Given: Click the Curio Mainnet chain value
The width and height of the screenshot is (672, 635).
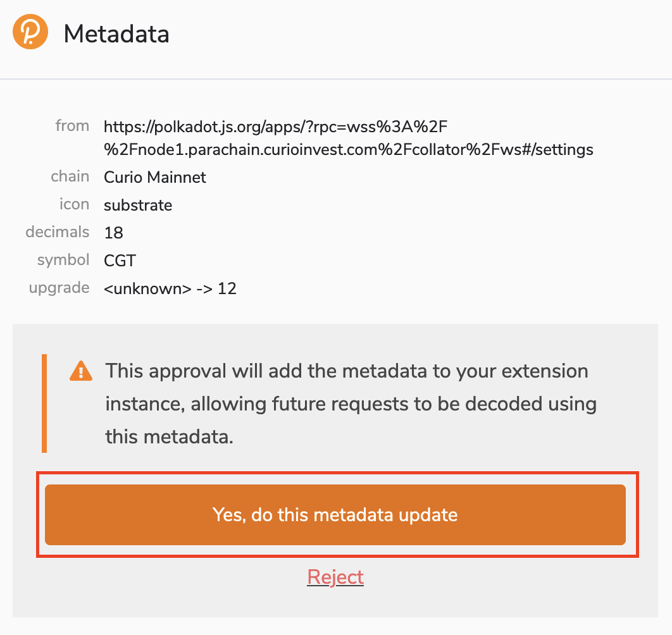Looking at the screenshot, I should click(155, 177).
